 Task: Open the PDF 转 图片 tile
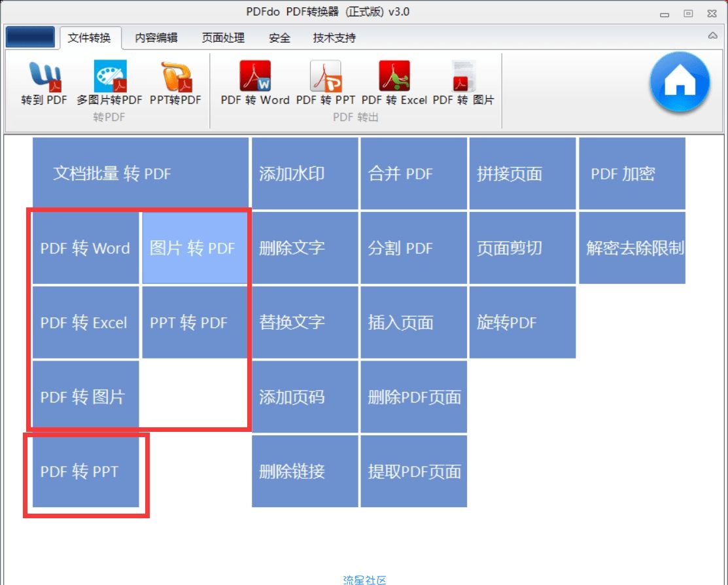(86, 397)
